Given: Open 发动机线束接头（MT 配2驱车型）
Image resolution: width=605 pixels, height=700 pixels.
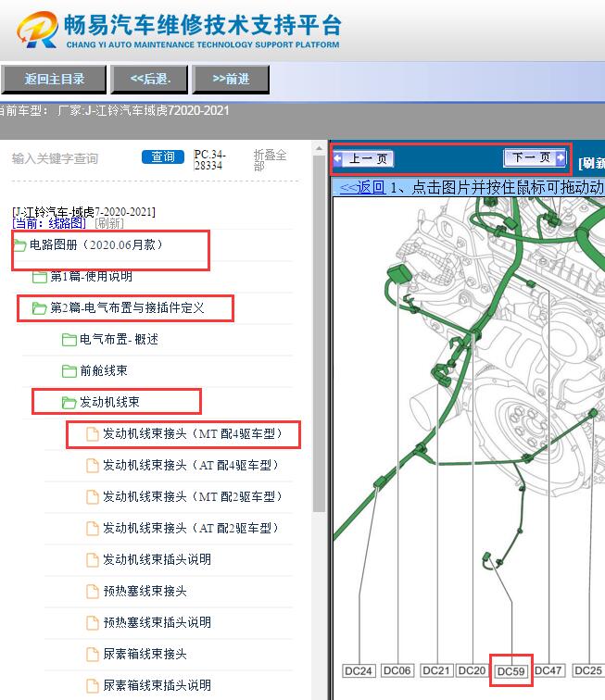Looking at the screenshot, I should [x=193, y=497].
